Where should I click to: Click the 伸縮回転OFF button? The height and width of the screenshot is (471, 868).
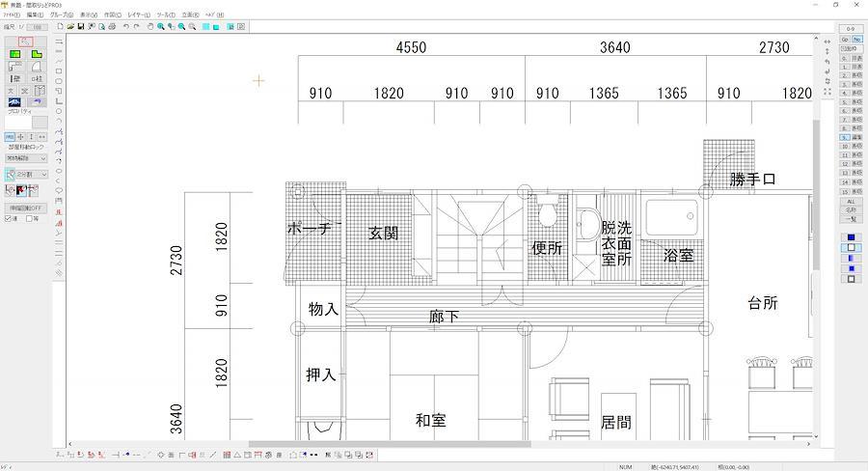coord(26,208)
